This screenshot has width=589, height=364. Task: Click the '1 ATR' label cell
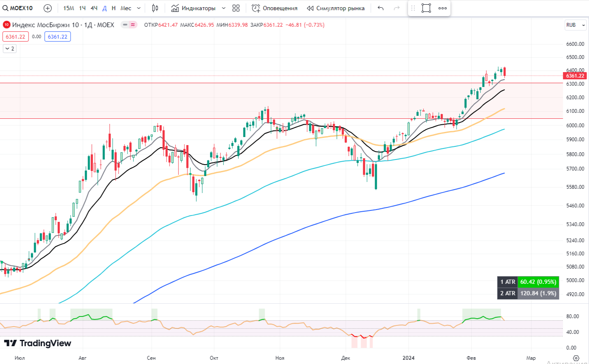coord(507,282)
